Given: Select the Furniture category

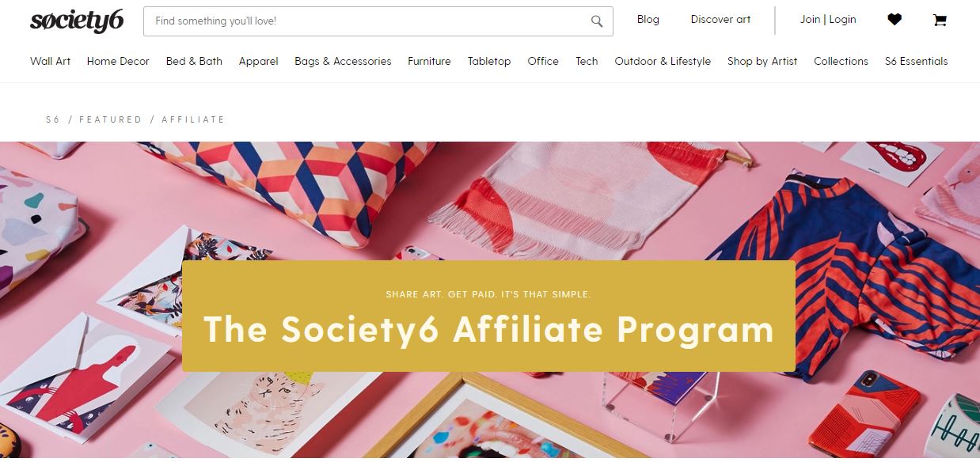Looking at the screenshot, I should pos(429,61).
